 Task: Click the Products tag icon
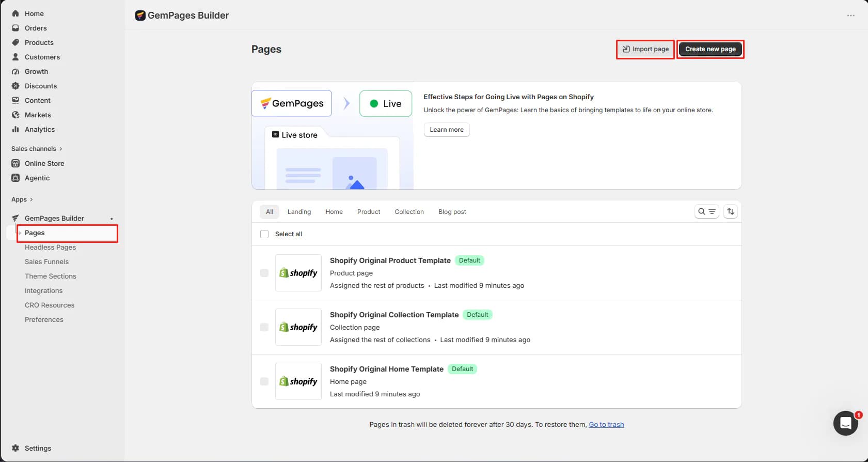pos(15,42)
